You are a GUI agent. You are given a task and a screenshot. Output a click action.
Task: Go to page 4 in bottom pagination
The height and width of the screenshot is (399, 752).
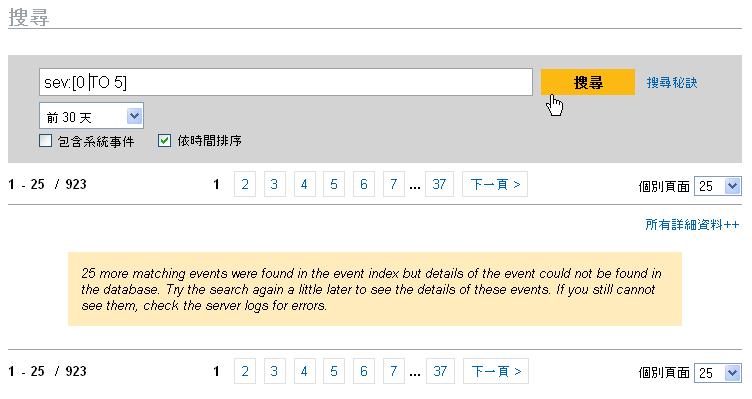coord(304,371)
